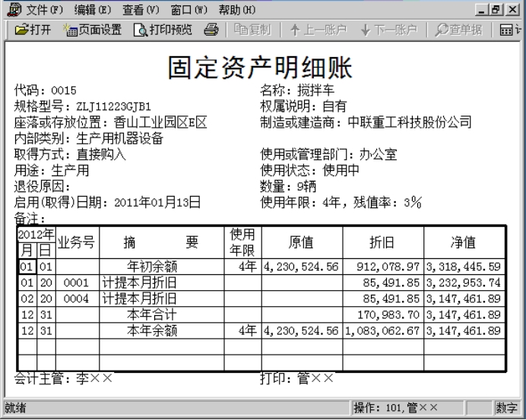
Task: Open the 查看(V) menu
Action: coord(141,10)
